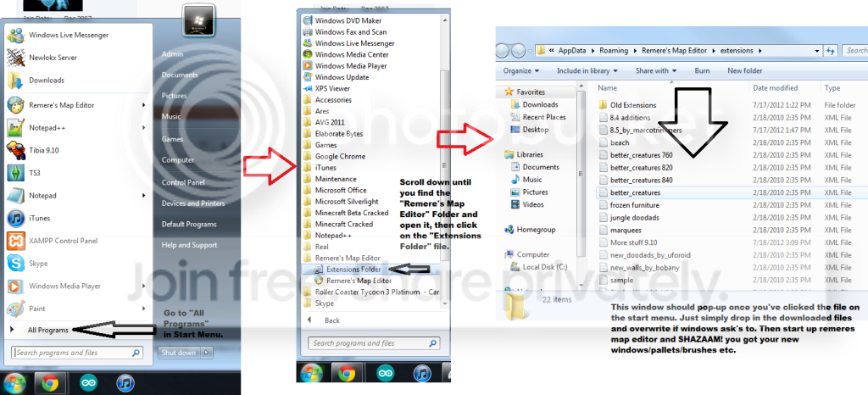Click the All Programs search programs and files field

point(374,343)
